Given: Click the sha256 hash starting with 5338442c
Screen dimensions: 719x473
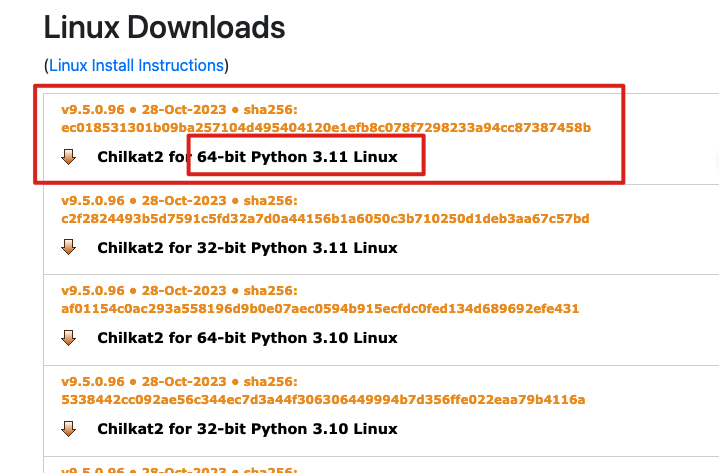Looking at the screenshot, I should (x=322, y=399).
